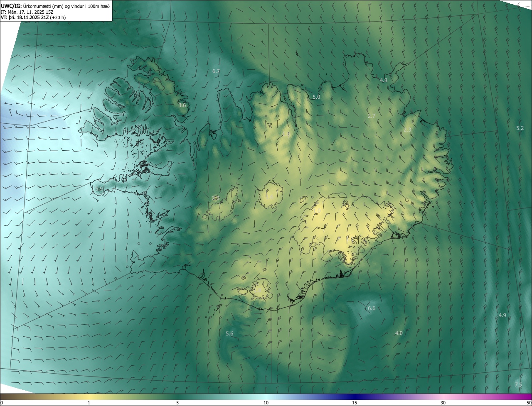
Task: Click the initial time line "IT: Mán. 17. 11. 2025 15Z"
Action: pos(27,12)
